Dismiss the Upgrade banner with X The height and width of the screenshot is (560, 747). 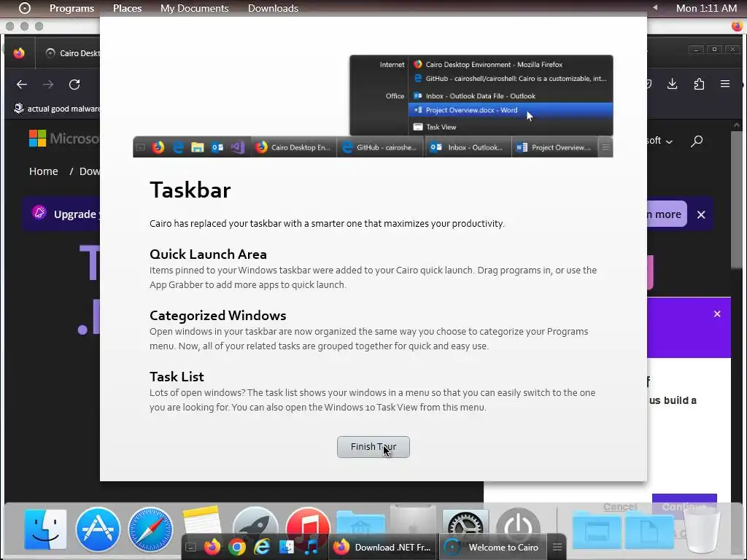point(701,214)
